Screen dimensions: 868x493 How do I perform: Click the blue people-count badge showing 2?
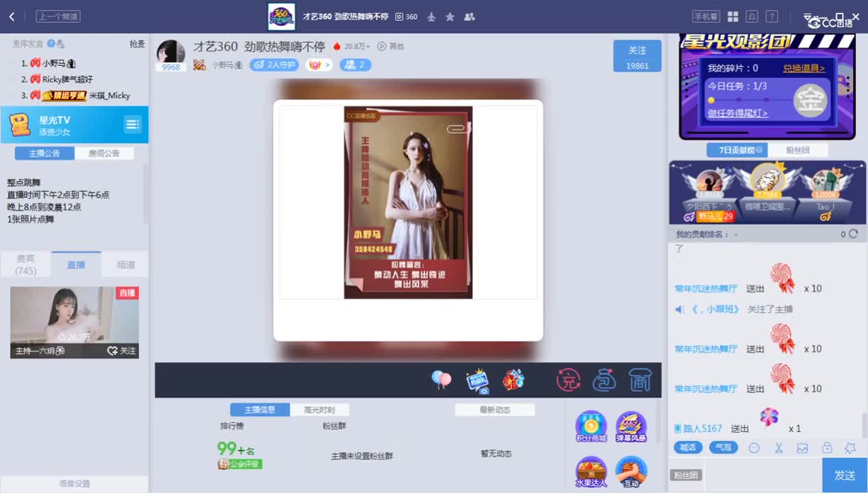355,65
